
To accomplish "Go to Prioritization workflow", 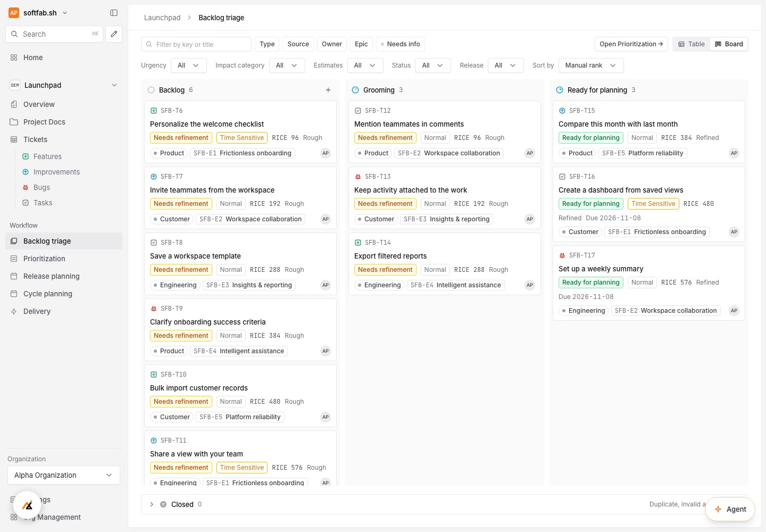I will pyautogui.click(x=64, y=259).
